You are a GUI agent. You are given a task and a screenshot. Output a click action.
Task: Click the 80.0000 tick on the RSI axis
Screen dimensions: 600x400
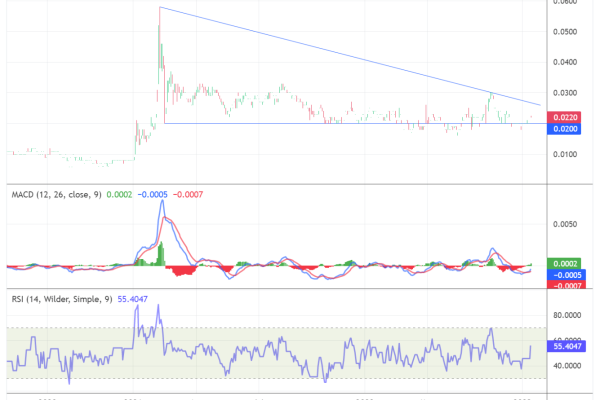(565, 315)
